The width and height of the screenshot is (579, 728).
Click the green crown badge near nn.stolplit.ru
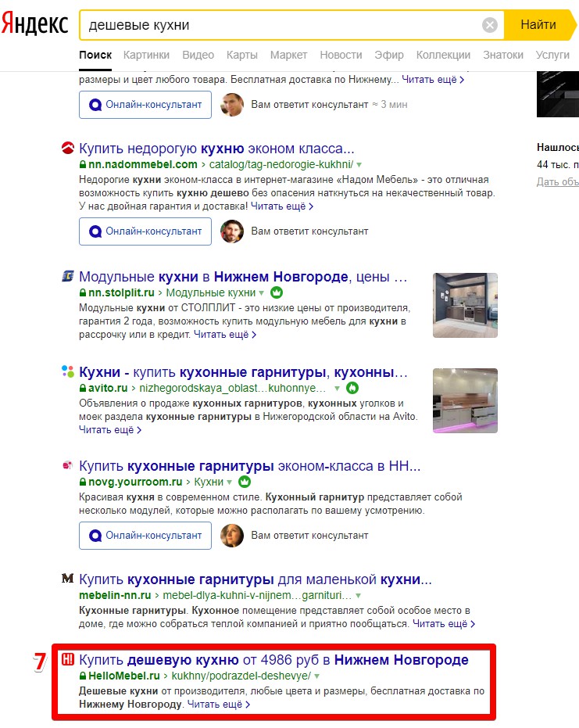tap(277, 292)
